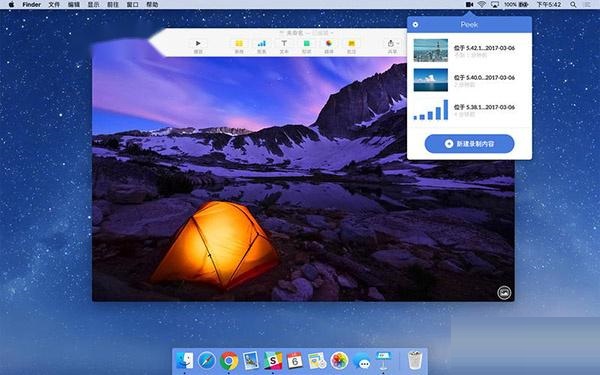Open the Wi-Fi status menu

pos(482,5)
